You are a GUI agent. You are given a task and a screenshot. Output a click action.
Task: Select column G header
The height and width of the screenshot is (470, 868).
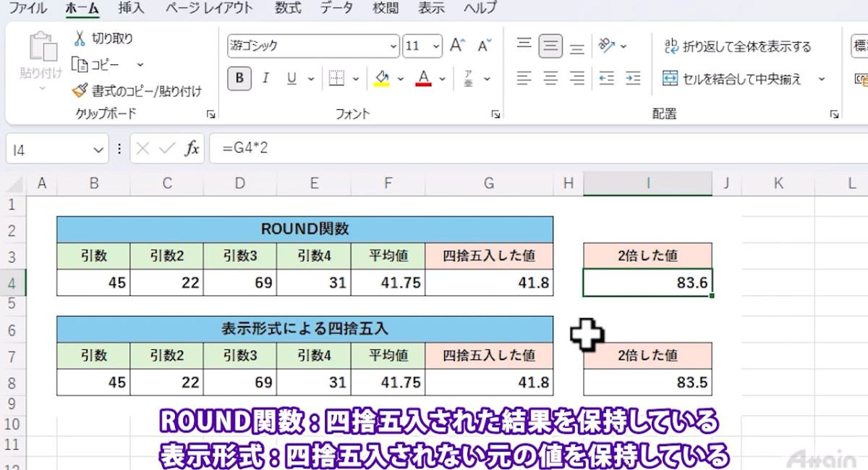pos(489,184)
